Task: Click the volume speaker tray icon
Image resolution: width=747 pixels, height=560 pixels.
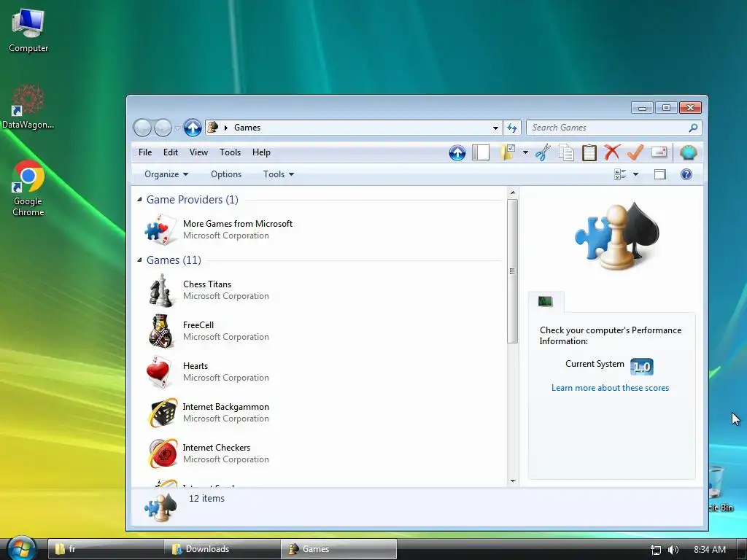Action: point(673,550)
